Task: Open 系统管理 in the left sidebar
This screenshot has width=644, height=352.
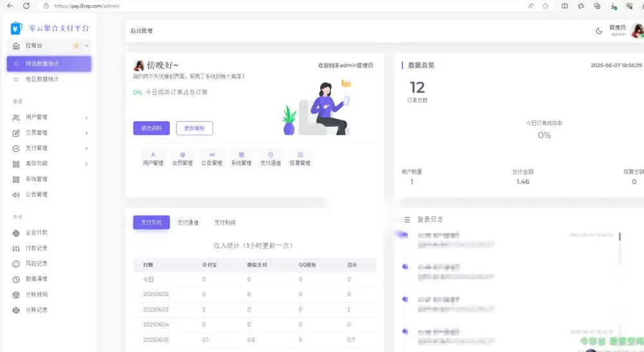Action: click(36, 180)
